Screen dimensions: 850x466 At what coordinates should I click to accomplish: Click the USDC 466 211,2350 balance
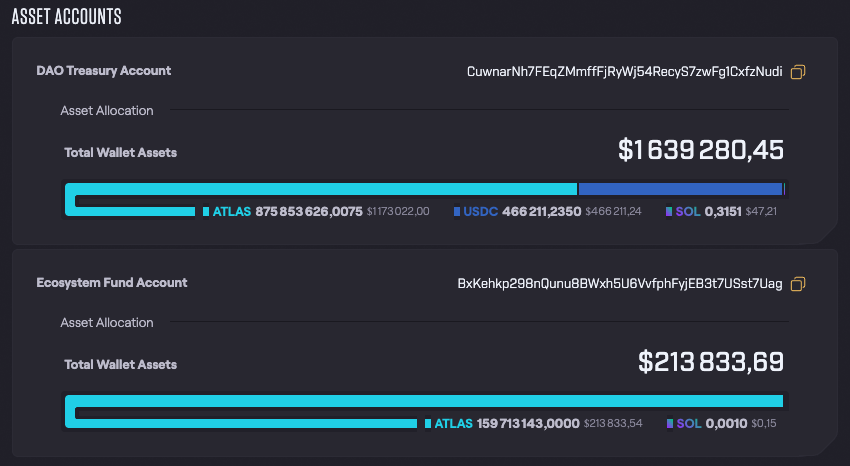(521, 212)
